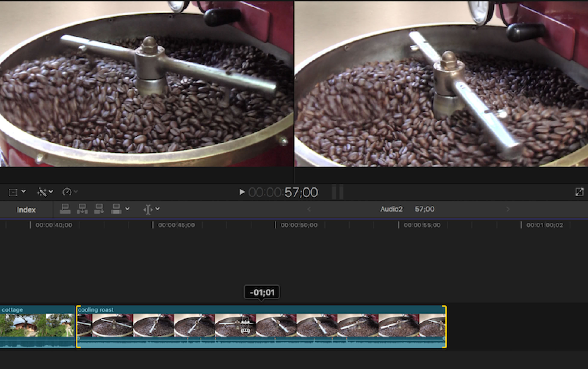588x369 pixels.
Task: Click ruler at 00:00:50;00 mark
Action: [x=276, y=225]
